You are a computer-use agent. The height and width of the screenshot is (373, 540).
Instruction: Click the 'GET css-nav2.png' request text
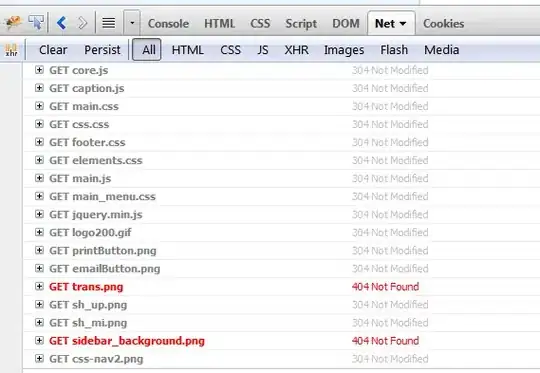96,359
